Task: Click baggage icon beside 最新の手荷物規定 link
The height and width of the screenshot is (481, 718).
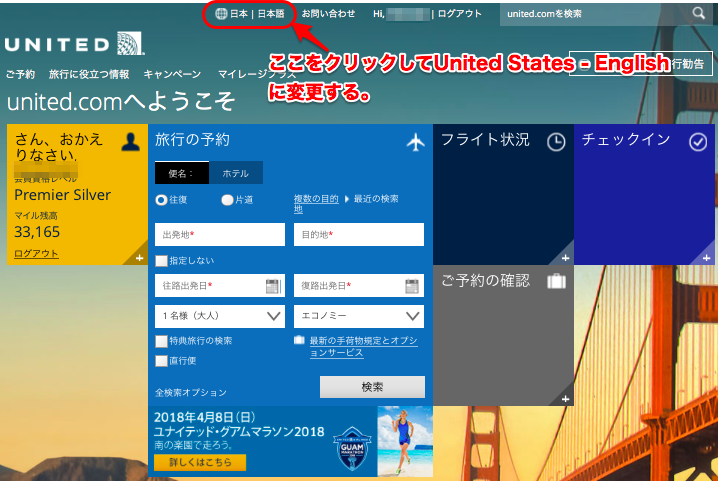Action: 299,340
